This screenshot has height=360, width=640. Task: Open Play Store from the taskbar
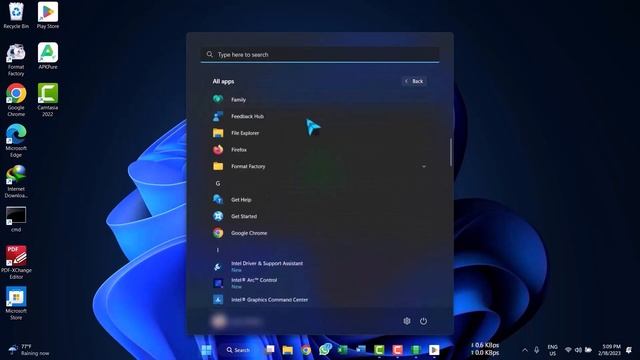(x=434, y=350)
